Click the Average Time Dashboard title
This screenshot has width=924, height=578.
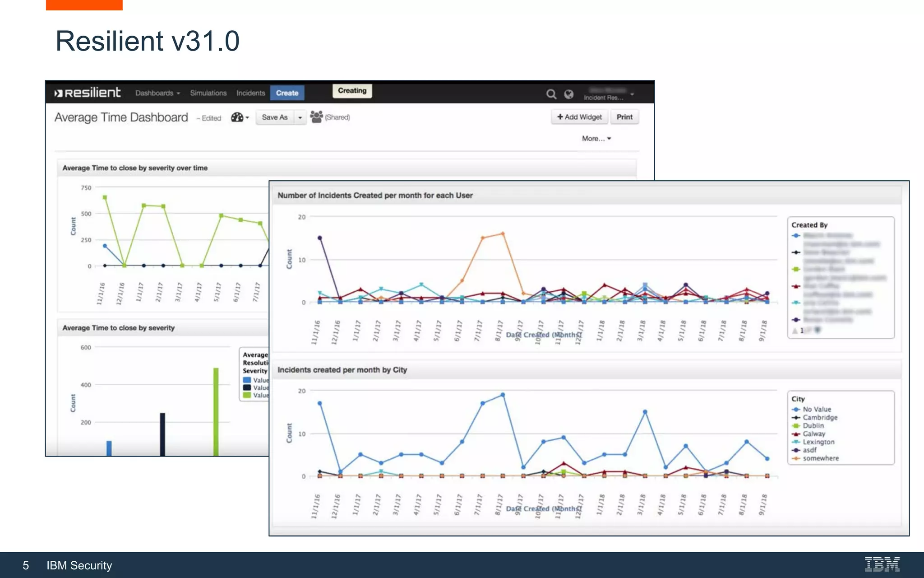click(x=121, y=117)
